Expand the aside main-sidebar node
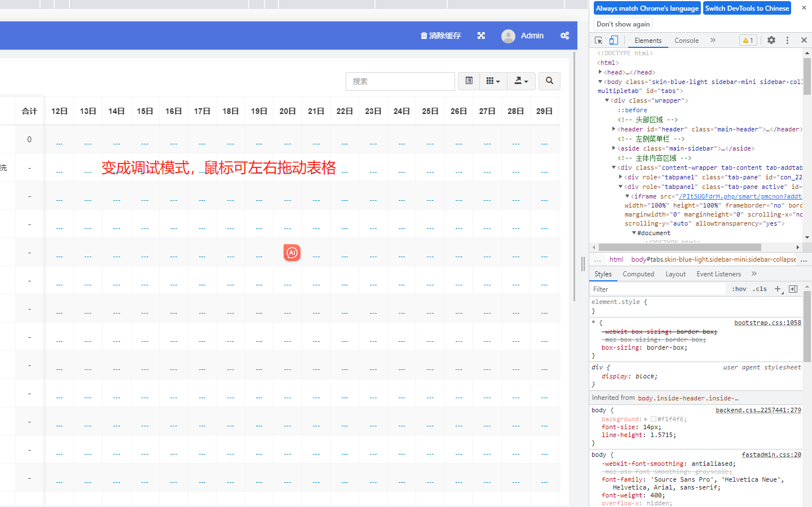 coord(614,148)
